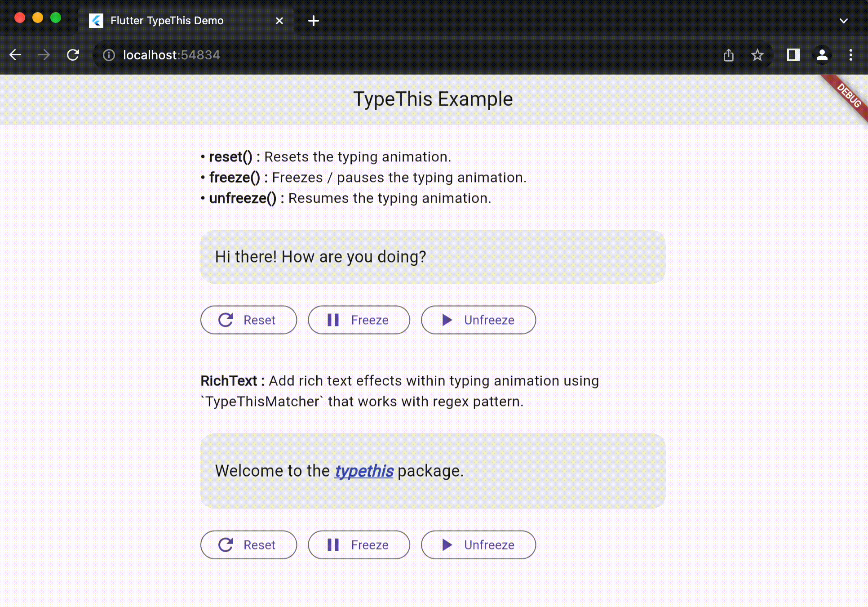The height and width of the screenshot is (607, 868).
Task: Resume the first animation with Unfreeze
Action: (478, 320)
